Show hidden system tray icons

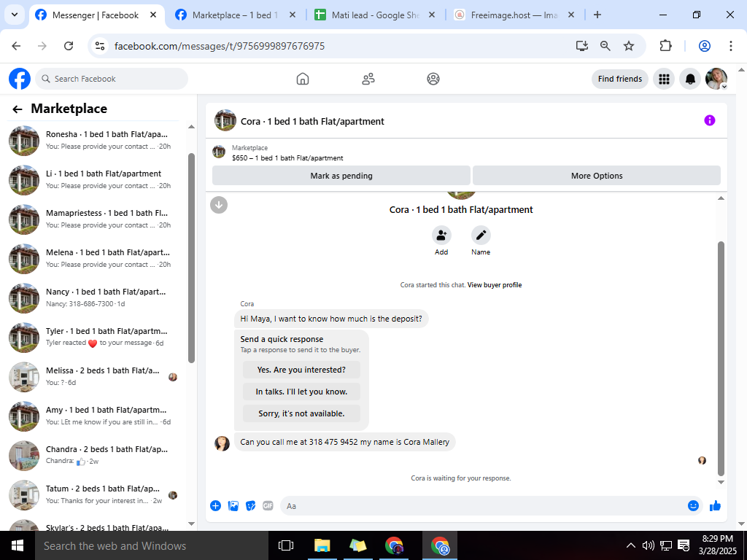pos(630,545)
